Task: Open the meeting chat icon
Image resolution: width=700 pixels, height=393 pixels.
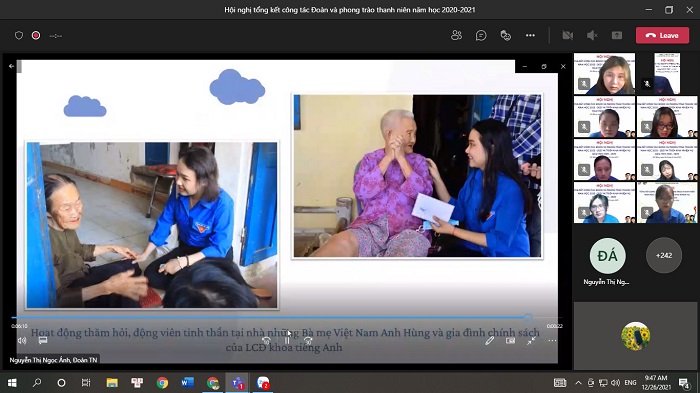Action: (481, 35)
